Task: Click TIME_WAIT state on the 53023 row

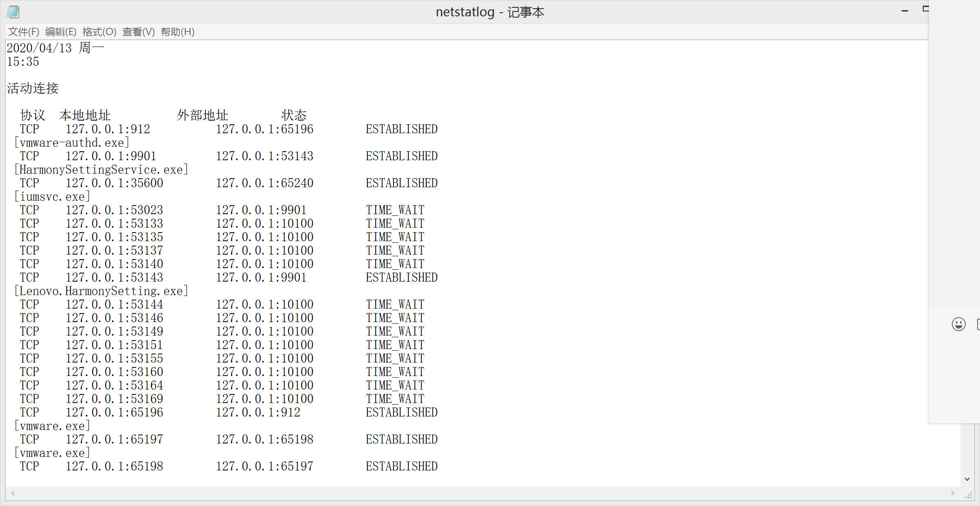Action: pos(395,210)
